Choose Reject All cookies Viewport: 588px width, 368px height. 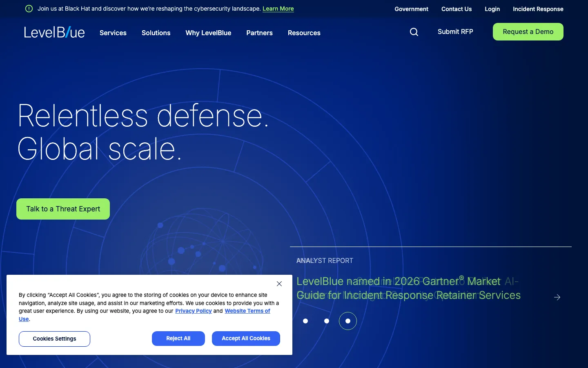(x=178, y=339)
